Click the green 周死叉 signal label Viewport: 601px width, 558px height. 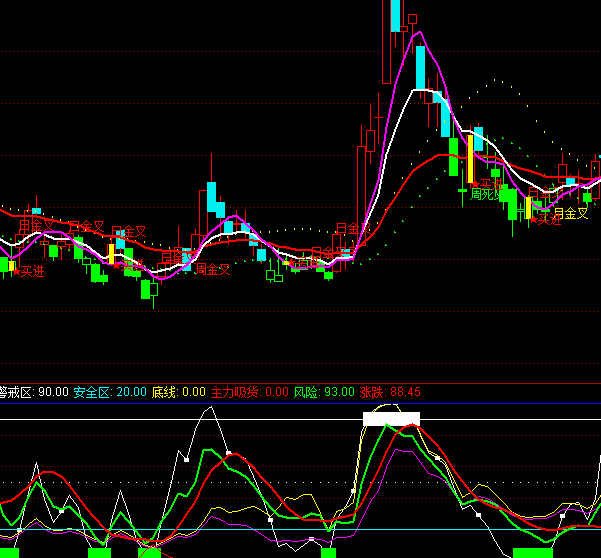coord(485,193)
